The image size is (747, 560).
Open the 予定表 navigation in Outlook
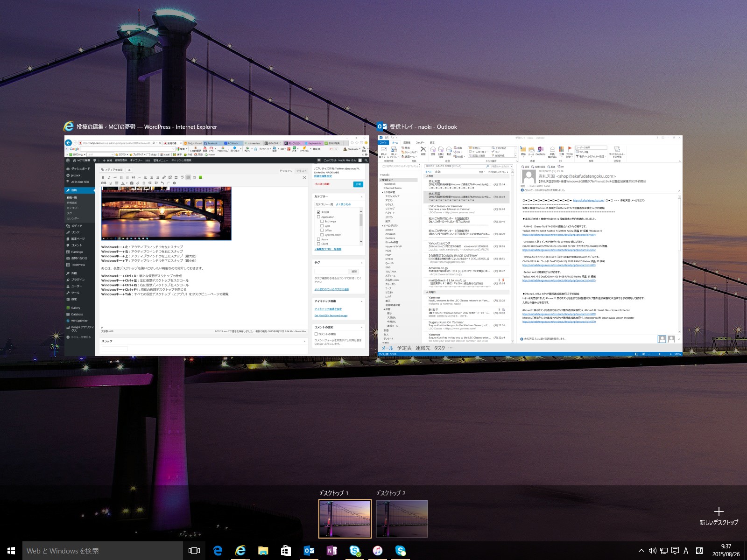(404, 348)
